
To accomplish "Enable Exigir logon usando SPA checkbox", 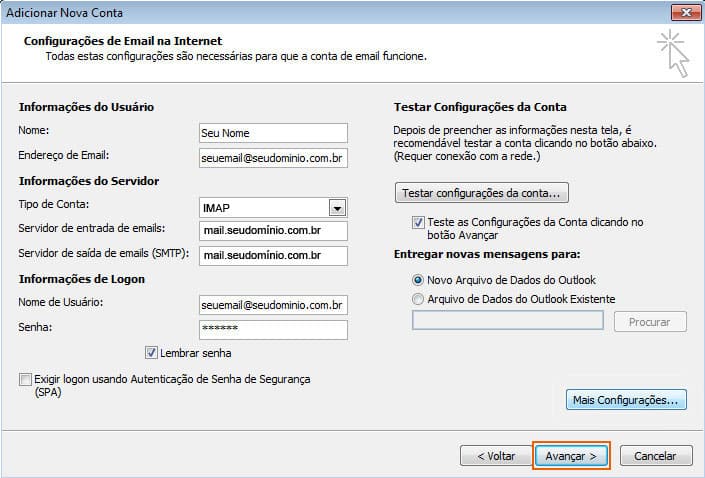I will pos(24,380).
